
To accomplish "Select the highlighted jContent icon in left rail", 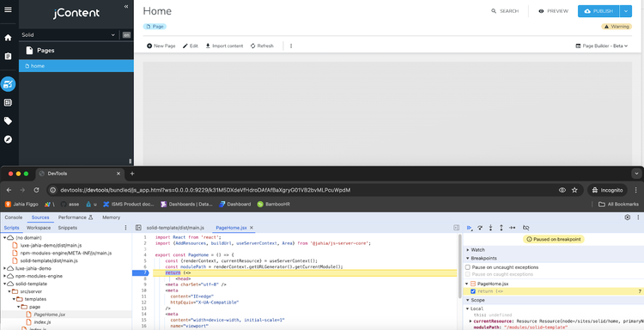I will [x=8, y=84].
